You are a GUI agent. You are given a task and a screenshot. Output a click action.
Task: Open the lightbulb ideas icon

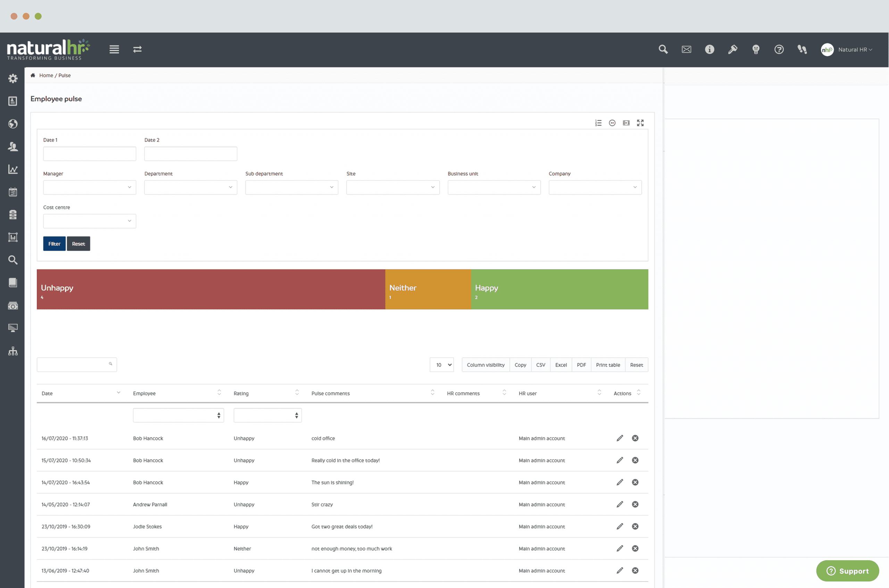click(756, 50)
